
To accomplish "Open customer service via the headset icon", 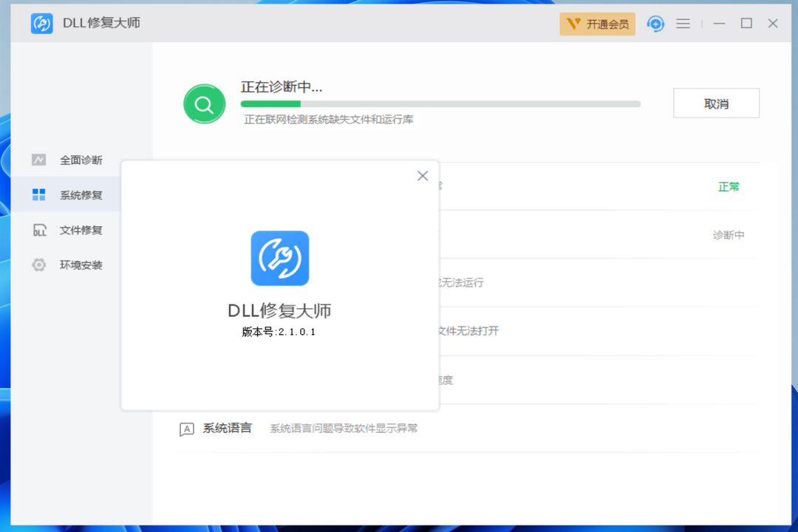I will tap(655, 23).
